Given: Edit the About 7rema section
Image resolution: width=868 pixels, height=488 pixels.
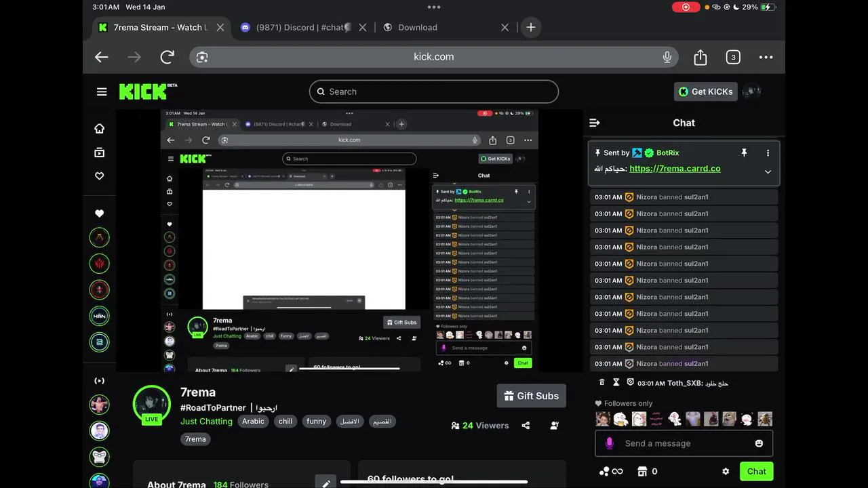Looking at the screenshot, I should point(326,483).
